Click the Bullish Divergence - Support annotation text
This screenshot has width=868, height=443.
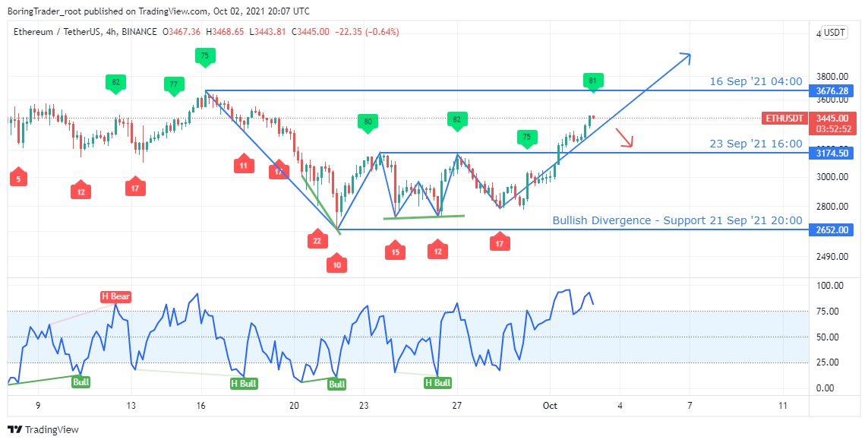coord(677,220)
